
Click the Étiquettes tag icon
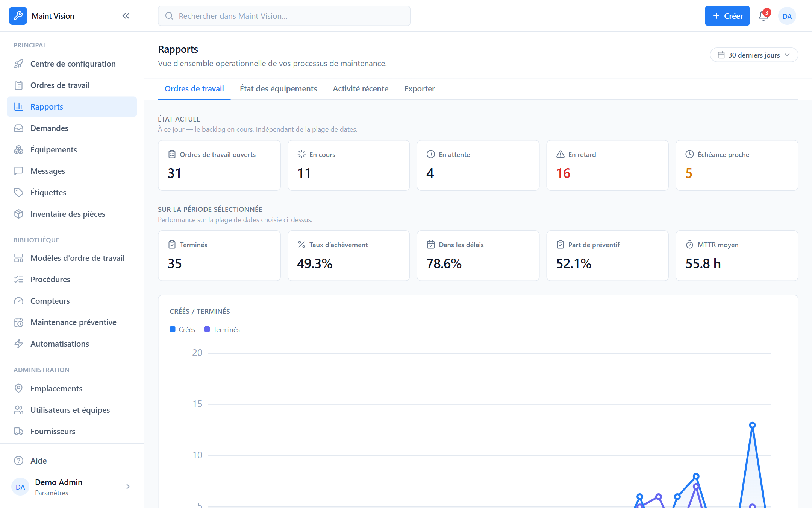[x=18, y=193]
